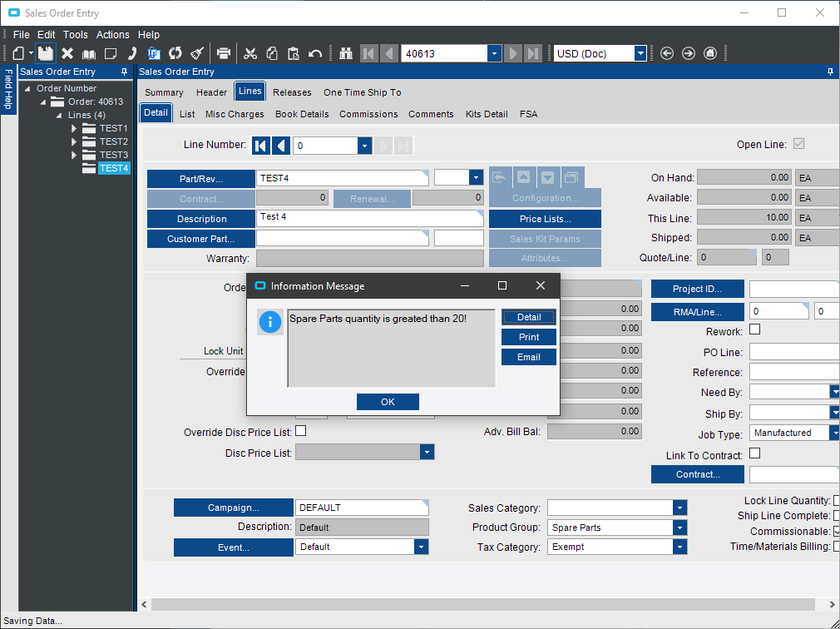Click the Print button in message dialog
Image resolution: width=840 pixels, height=629 pixels.
[x=529, y=337]
